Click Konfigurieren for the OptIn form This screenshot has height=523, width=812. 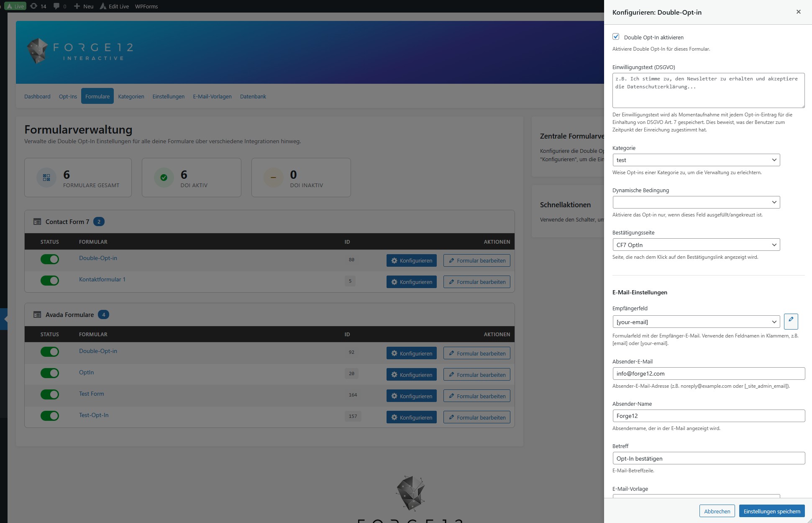(411, 375)
